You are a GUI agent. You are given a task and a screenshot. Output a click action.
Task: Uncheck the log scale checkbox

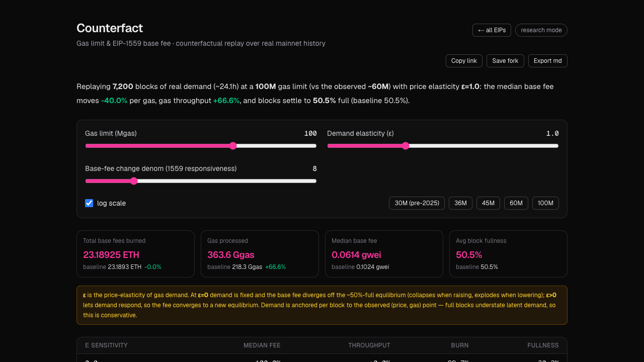(x=89, y=203)
